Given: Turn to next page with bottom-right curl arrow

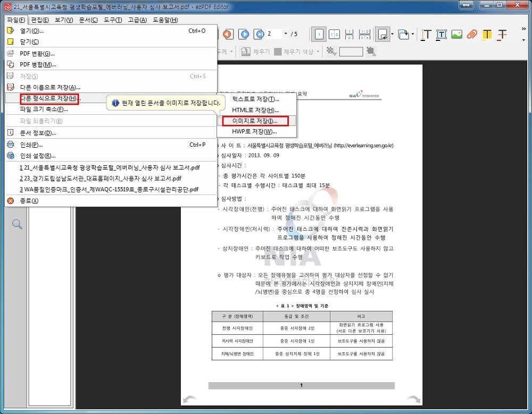Looking at the screenshot, I should pyautogui.click(x=413, y=400).
